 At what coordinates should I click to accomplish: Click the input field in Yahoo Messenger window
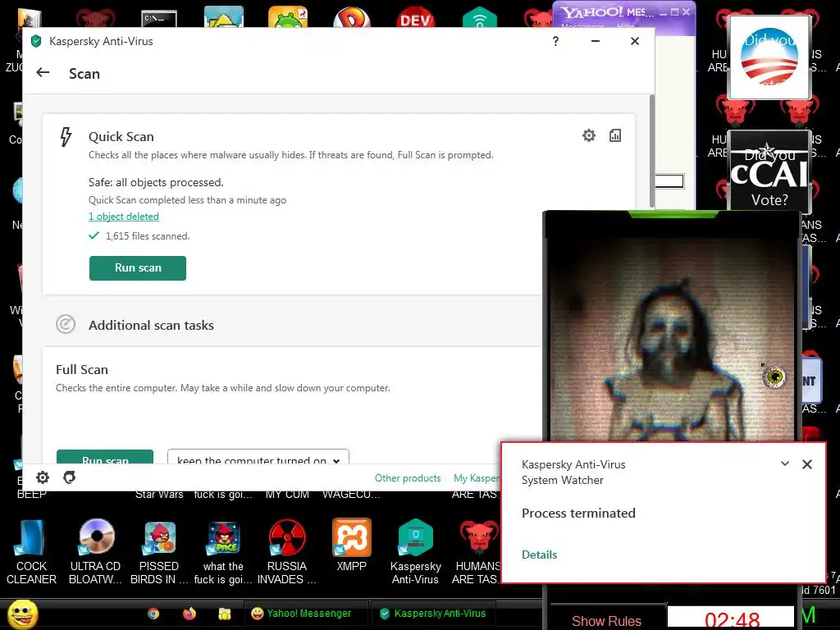point(669,181)
